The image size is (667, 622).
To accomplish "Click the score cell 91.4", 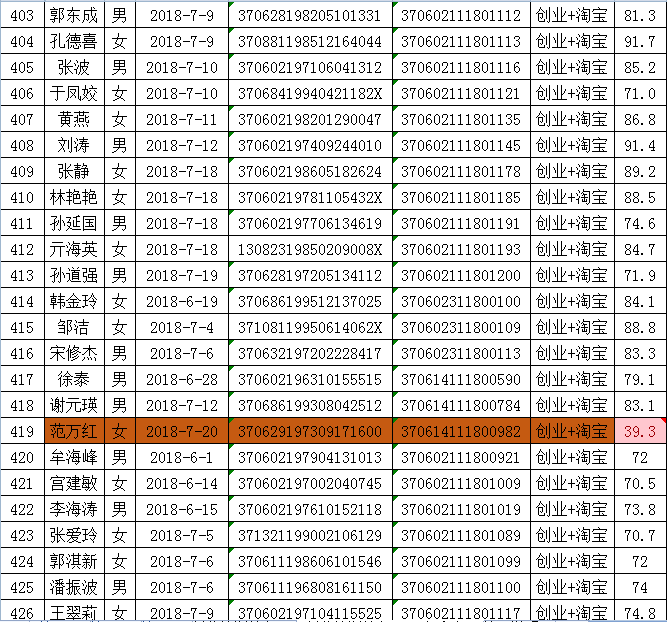I will point(640,146).
